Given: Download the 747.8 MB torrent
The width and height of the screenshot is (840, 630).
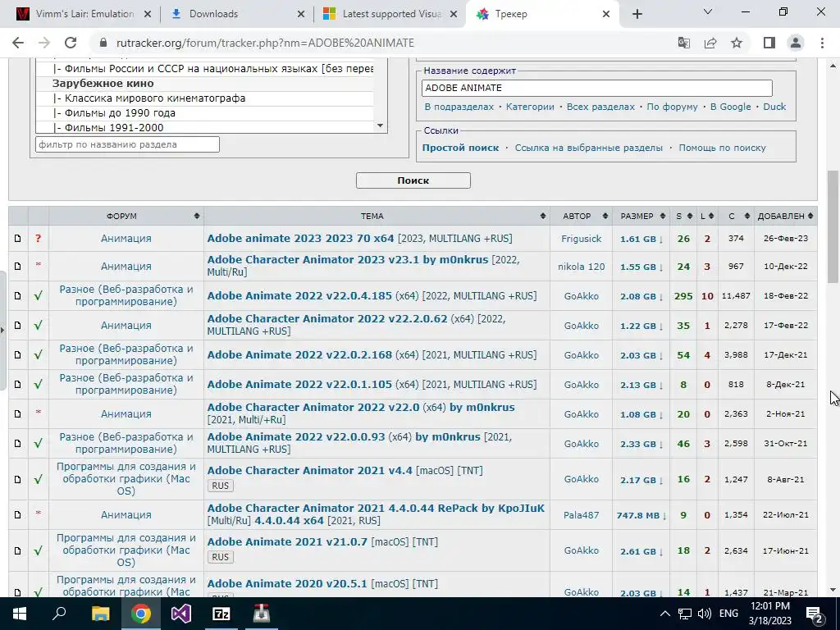Looking at the screenshot, I should tap(641, 515).
